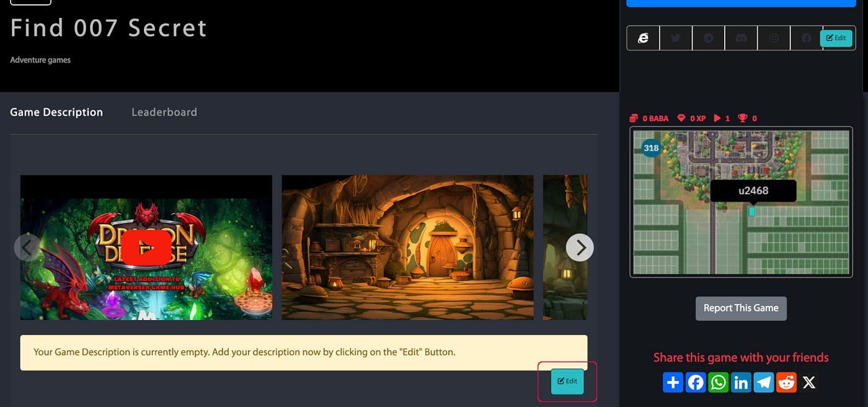868x407 pixels.
Task: Click the 0 XP diamond stat
Action: (691, 118)
